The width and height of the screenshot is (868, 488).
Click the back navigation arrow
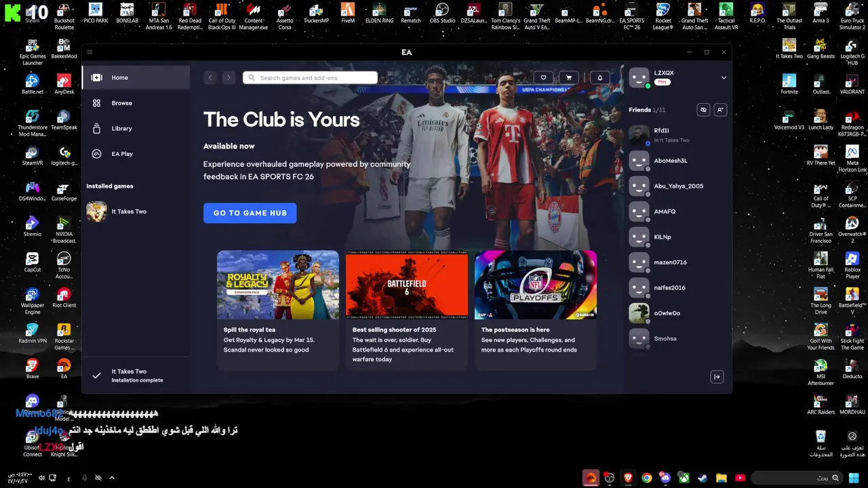210,78
